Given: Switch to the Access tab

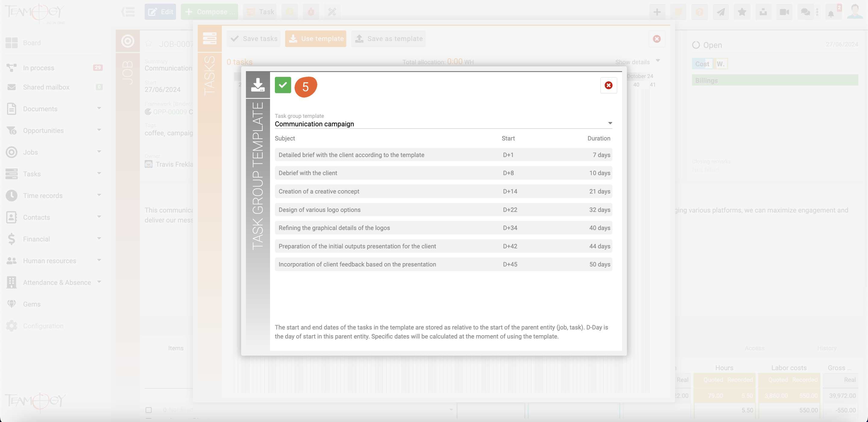Looking at the screenshot, I should tap(754, 348).
